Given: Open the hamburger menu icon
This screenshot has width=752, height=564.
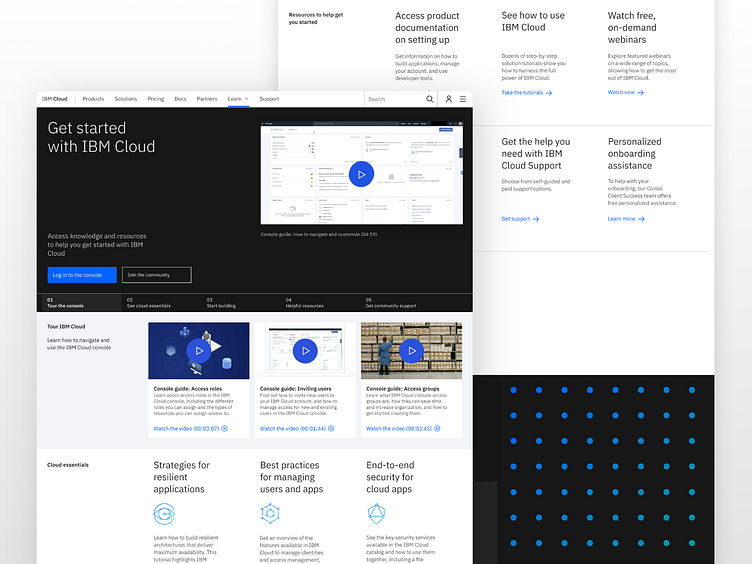Looking at the screenshot, I should point(463,99).
